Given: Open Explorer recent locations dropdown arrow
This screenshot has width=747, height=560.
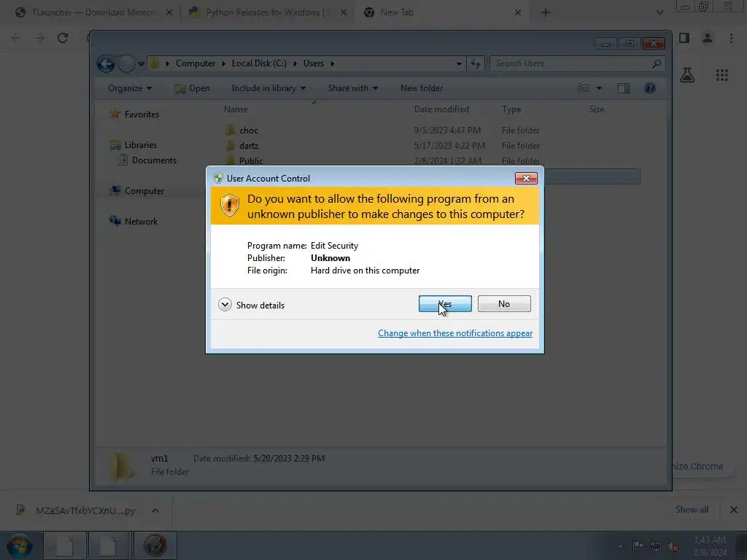Looking at the screenshot, I should pyautogui.click(x=141, y=64).
